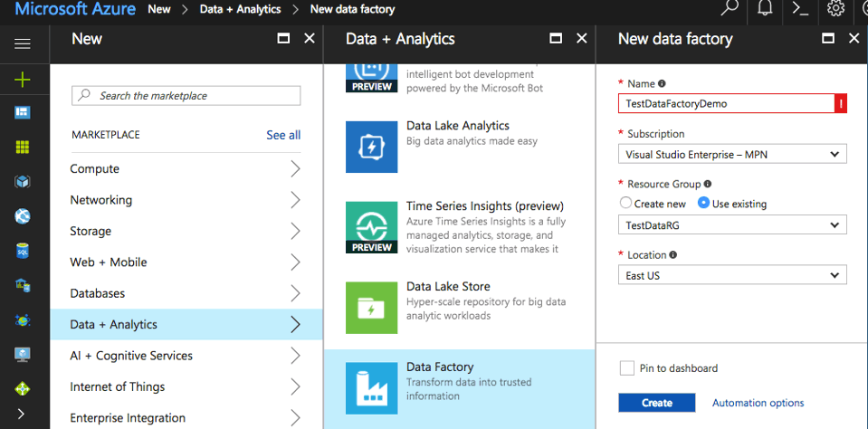Open Automation options link
The width and height of the screenshot is (868, 429).
pyautogui.click(x=758, y=403)
